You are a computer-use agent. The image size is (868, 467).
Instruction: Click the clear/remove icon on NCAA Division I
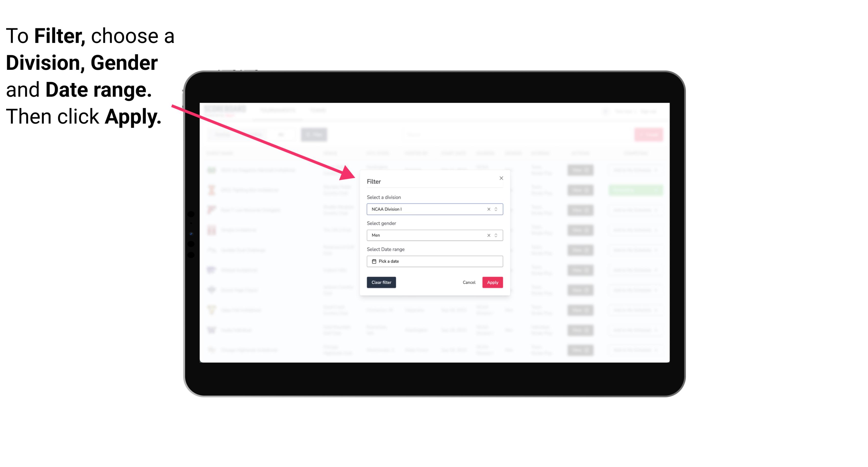click(488, 209)
